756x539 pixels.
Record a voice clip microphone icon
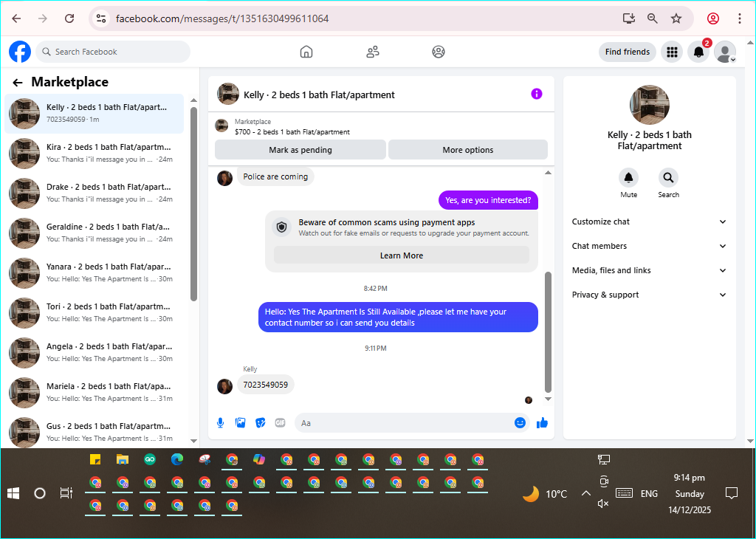coord(220,423)
